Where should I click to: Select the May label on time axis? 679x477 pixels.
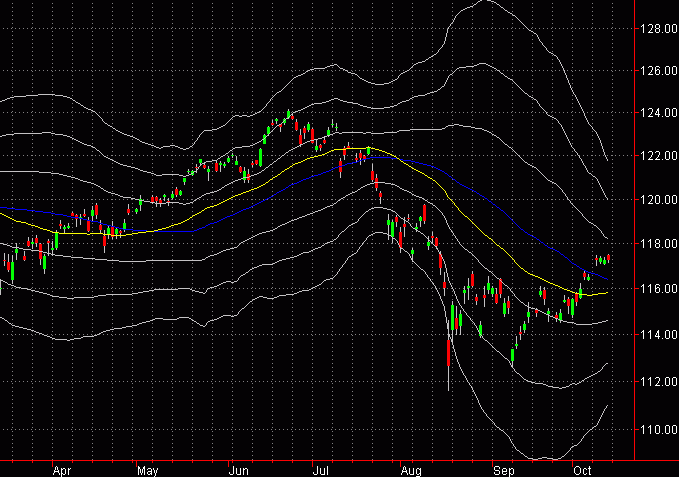[x=148, y=471]
